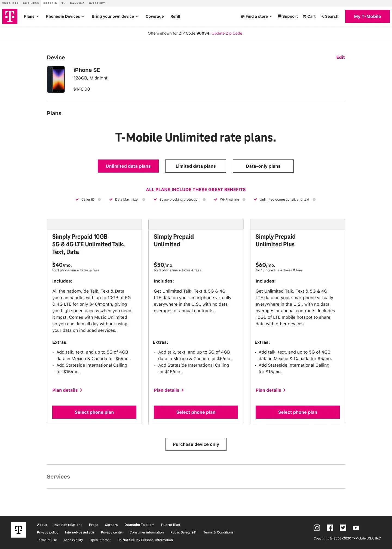Screen dimensions: 392x549
Task: Expand the Plans dropdown menu
Action: [x=31, y=16]
